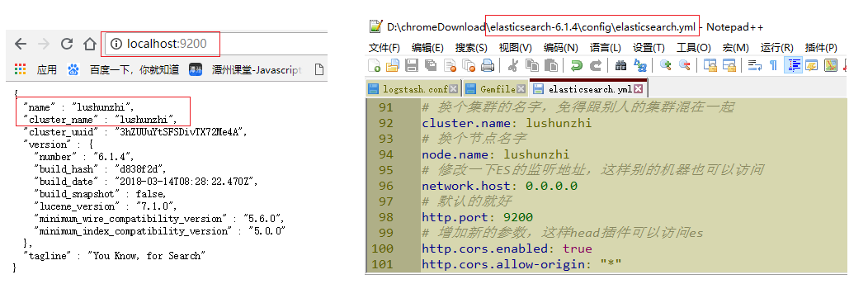Image resolution: width=868 pixels, height=303 pixels.
Task: Click the browser Home icon
Action: point(90,44)
